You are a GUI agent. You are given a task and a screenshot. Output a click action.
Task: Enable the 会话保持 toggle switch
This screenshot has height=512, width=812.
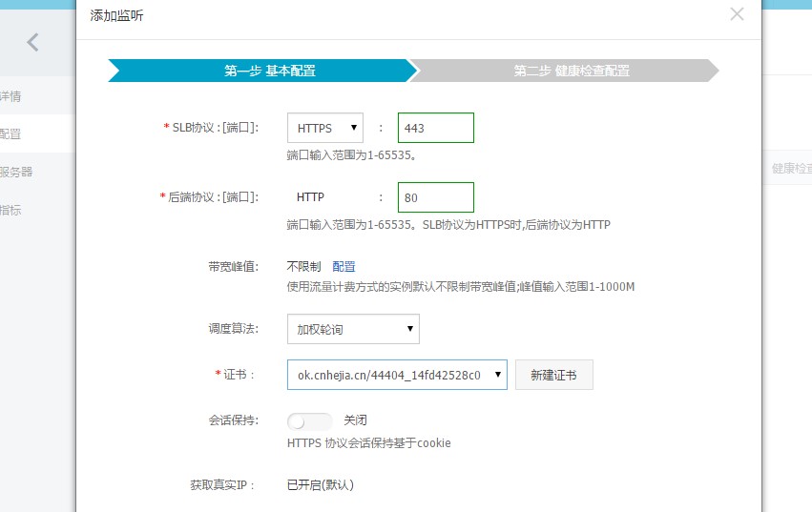[x=309, y=420]
